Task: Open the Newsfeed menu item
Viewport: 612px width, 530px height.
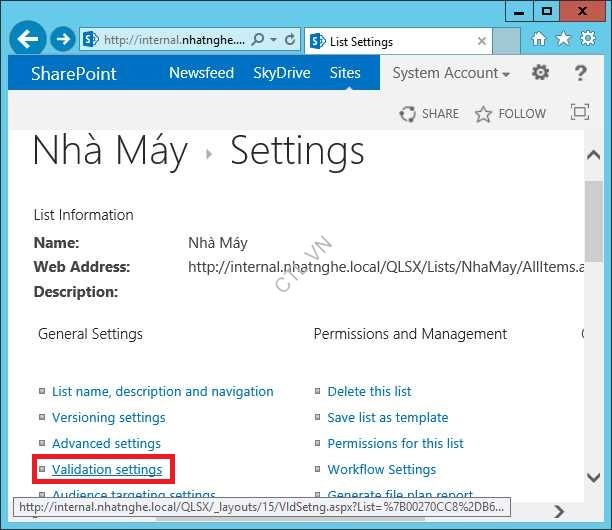Action: click(201, 73)
